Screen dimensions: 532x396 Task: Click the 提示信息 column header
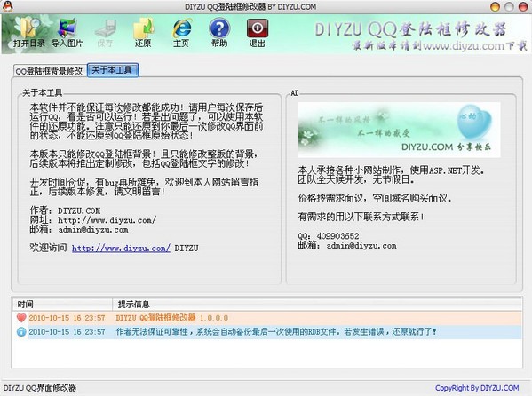[x=318, y=304]
